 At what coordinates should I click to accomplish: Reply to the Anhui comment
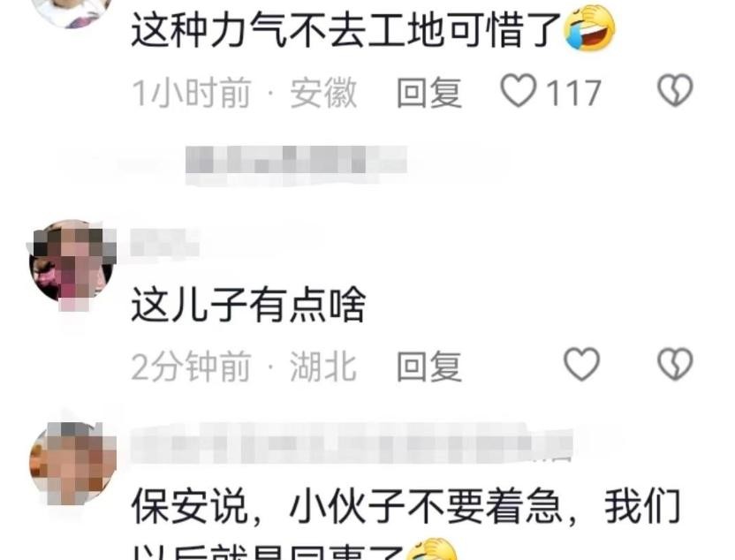(429, 92)
